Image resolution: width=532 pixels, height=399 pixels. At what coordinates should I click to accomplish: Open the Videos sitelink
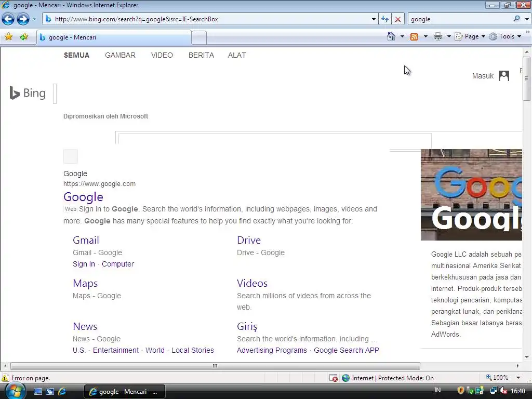252,283
